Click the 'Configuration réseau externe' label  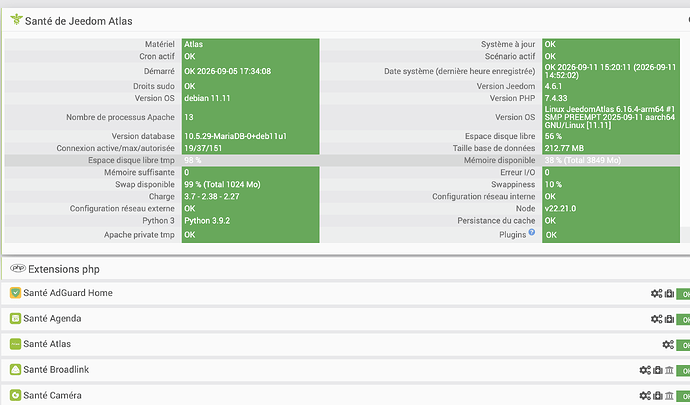coord(122,208)
